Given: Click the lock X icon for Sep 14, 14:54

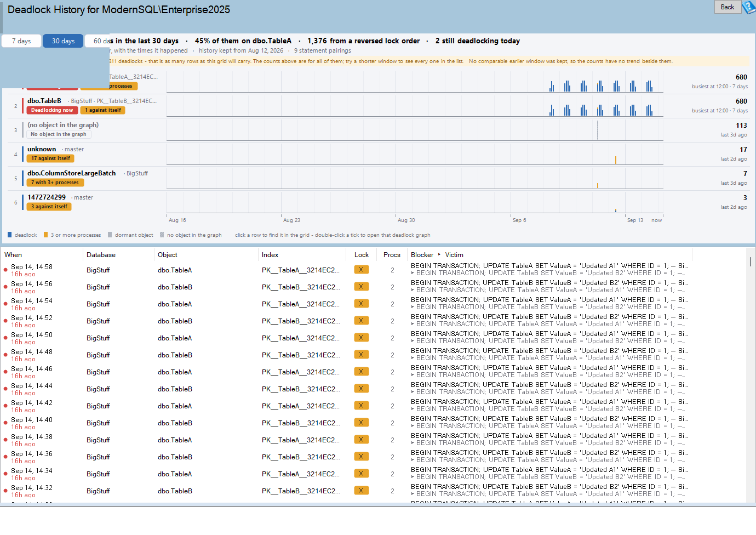Looking at the screenshot, I should pyautogui.click(x=361, y=304).
